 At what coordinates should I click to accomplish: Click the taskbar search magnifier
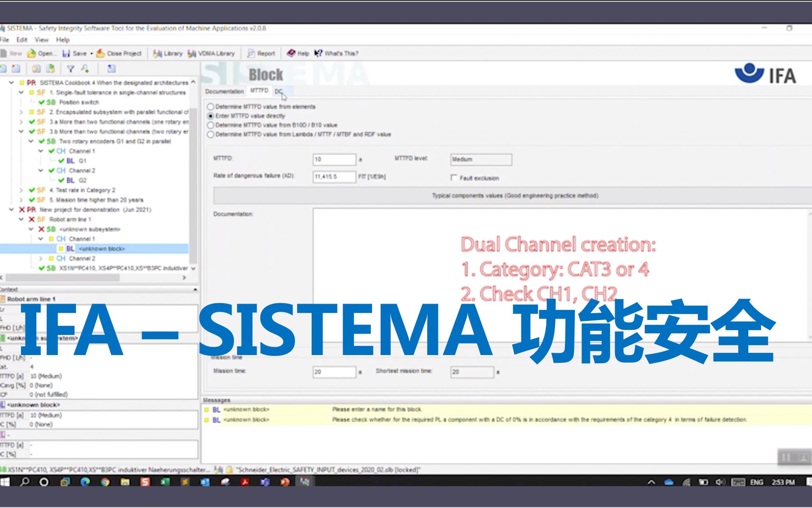(25, 482)
